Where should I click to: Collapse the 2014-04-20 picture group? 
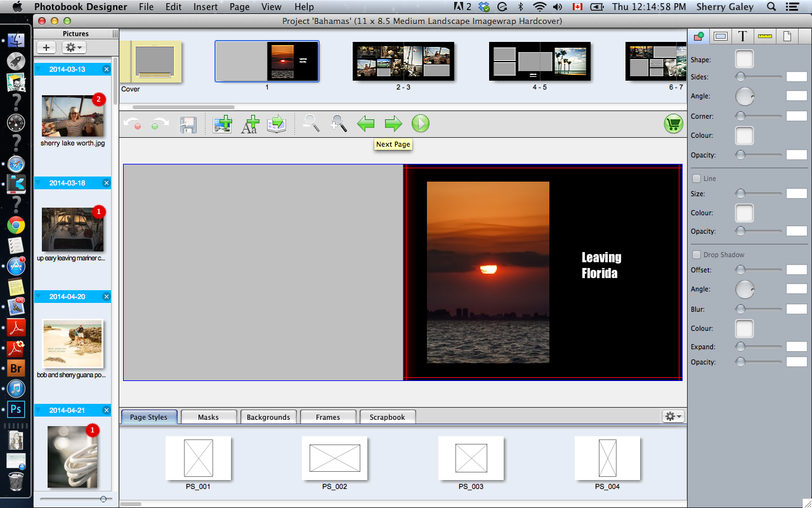click(38, 297)
